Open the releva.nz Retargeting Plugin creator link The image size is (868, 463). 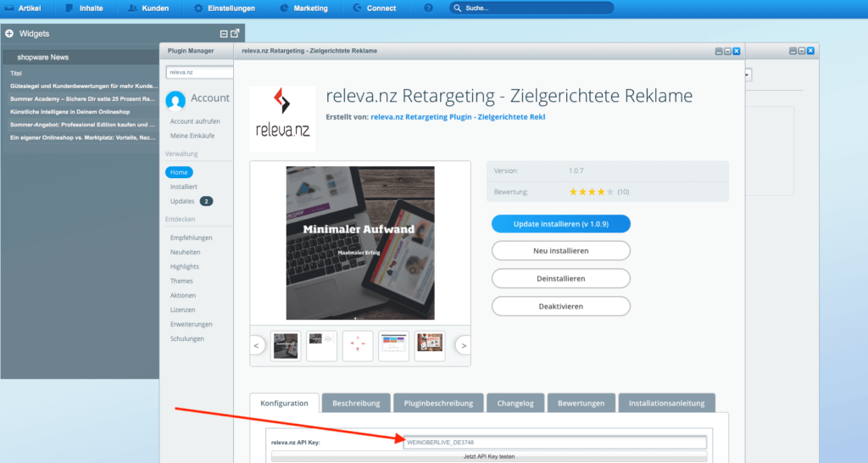(458, 117)
